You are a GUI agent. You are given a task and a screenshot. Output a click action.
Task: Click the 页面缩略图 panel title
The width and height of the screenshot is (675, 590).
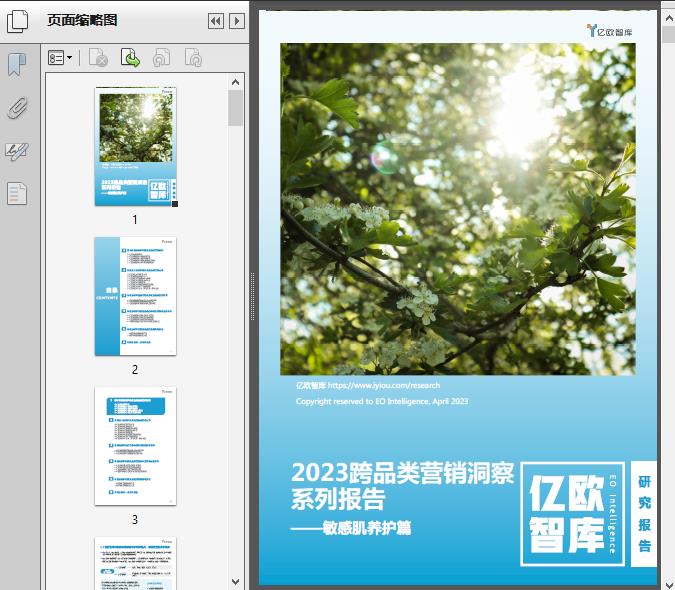tap(82, 20)
